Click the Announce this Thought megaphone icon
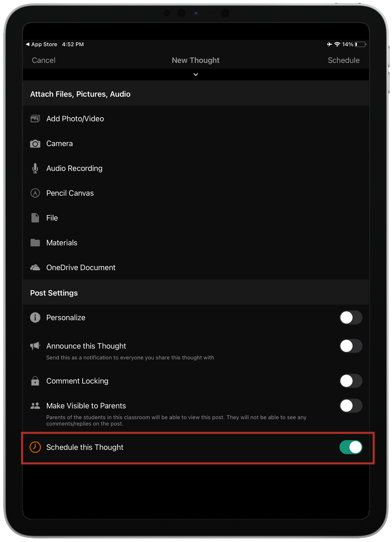Screen dimensions: 392x542 pyautogui.click(x=35, y=346)
